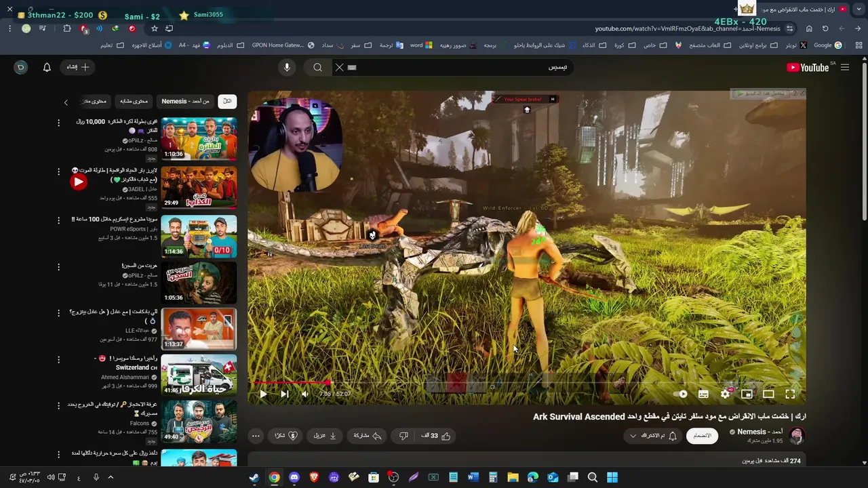Open Nemesis channel name link
Viewport: 868px width, 488px height.
(759, 432)
